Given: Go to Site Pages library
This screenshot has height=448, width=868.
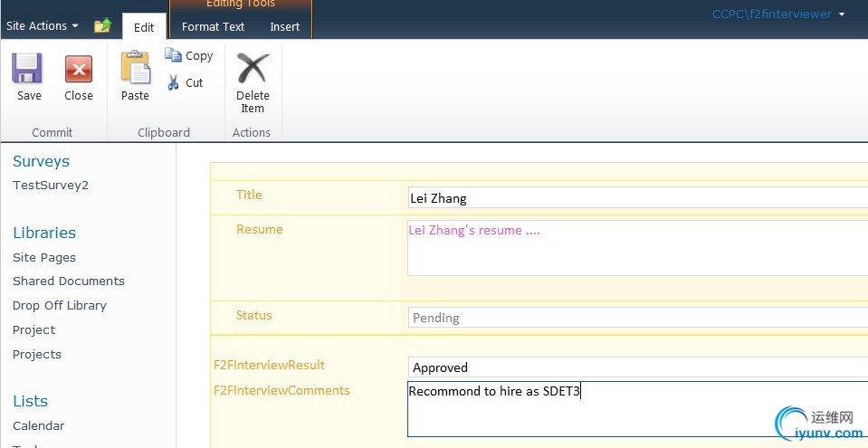Looking at the screenshot, I should pos(44,258).
